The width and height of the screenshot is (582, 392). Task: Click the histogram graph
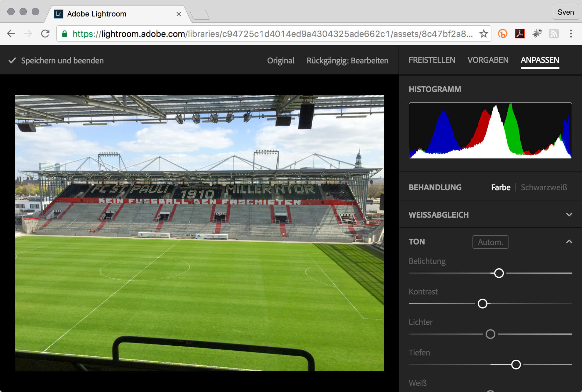pos(490,130)
